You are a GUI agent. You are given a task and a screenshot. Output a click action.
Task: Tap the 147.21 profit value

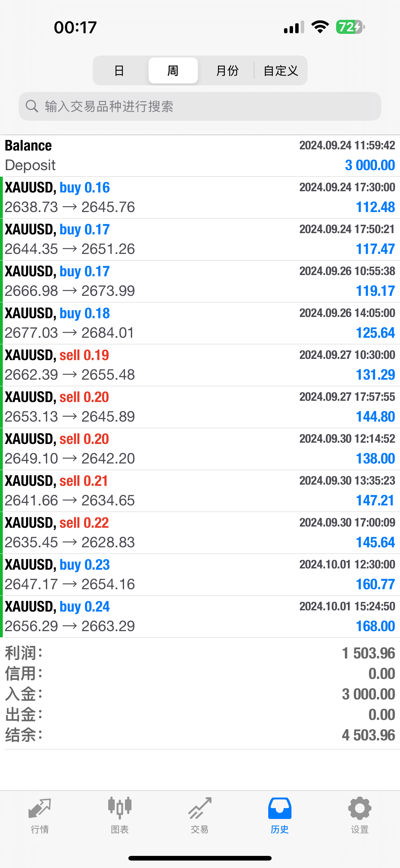[376, 501]
